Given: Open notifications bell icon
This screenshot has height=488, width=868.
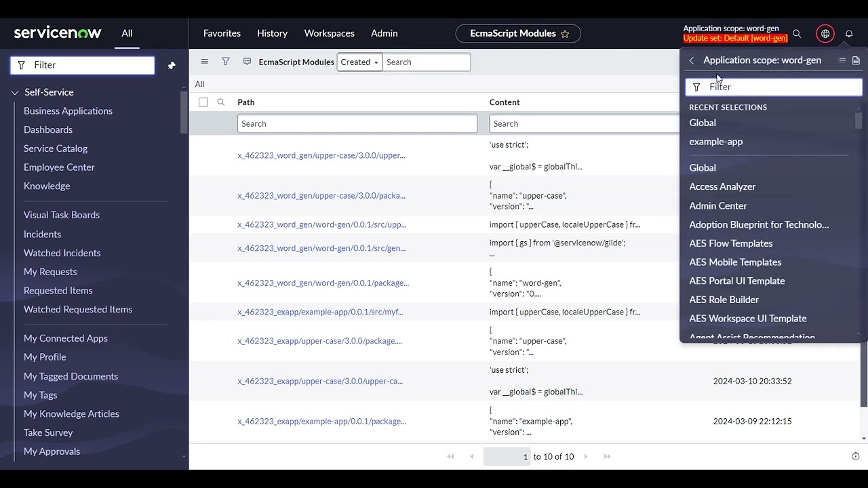Looking at the screenshot, I should pyautogui.click(x=849, y=34).
